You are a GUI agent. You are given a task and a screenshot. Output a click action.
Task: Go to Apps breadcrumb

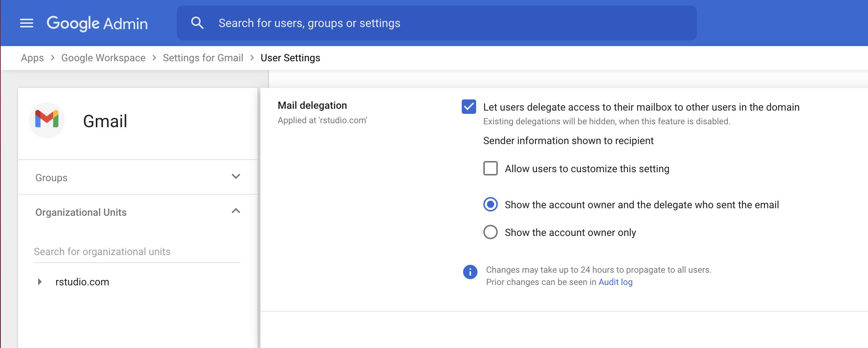(32, 58)
